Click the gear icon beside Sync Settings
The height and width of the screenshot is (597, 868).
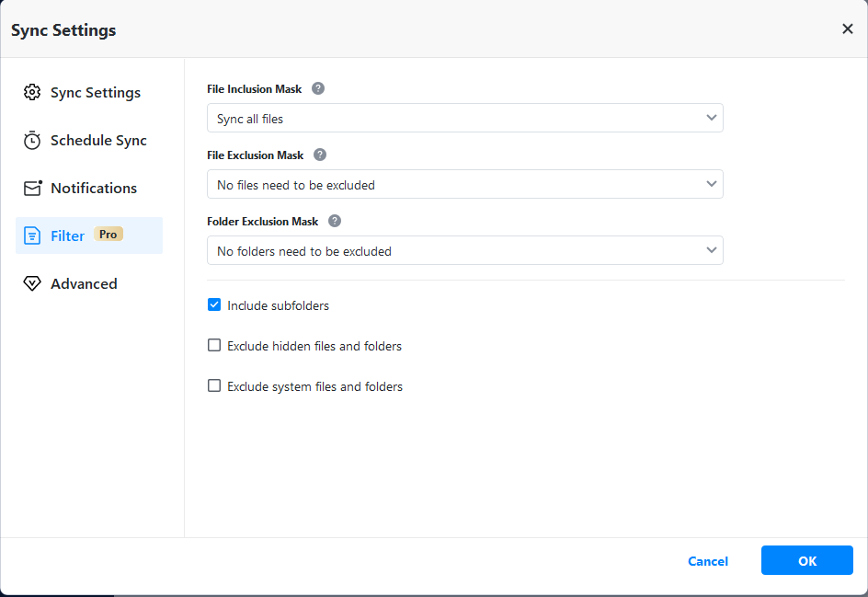click(x=32, y=93)
